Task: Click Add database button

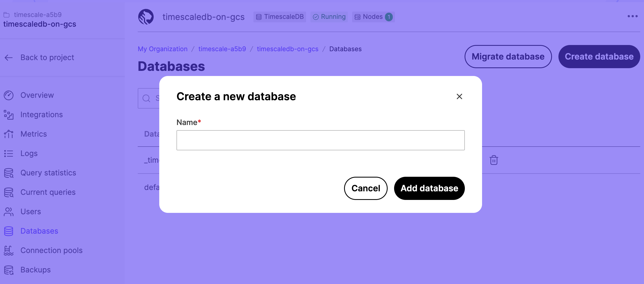Action: 429,188
